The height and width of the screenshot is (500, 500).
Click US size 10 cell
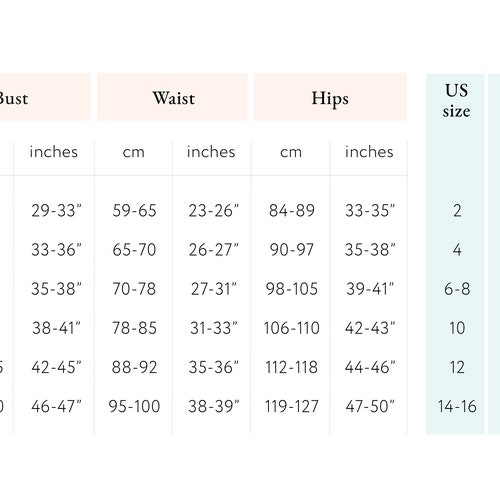coord(457,328)
